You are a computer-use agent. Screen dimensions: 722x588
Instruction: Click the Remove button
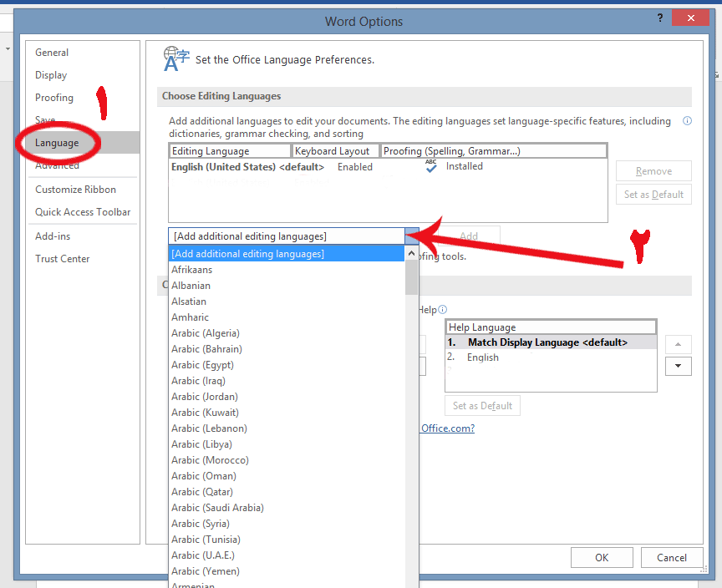pos(653,171)
